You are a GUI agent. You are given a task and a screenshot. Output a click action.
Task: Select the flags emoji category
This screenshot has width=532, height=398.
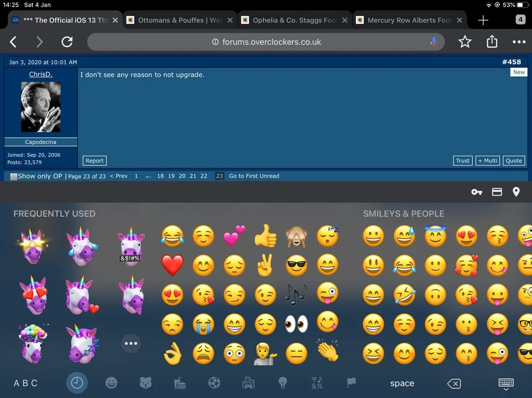click(x=352, y=383)
